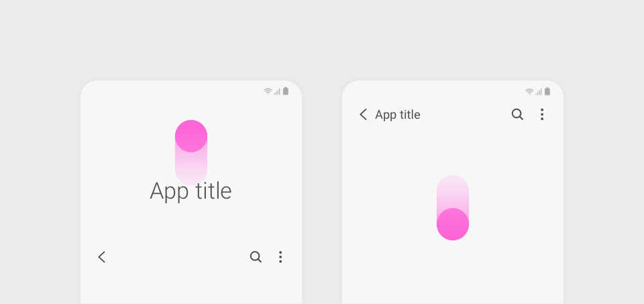Click the signal bars icon in the expanded-header phone
644x304 pixels.
[x=277, y=92]
